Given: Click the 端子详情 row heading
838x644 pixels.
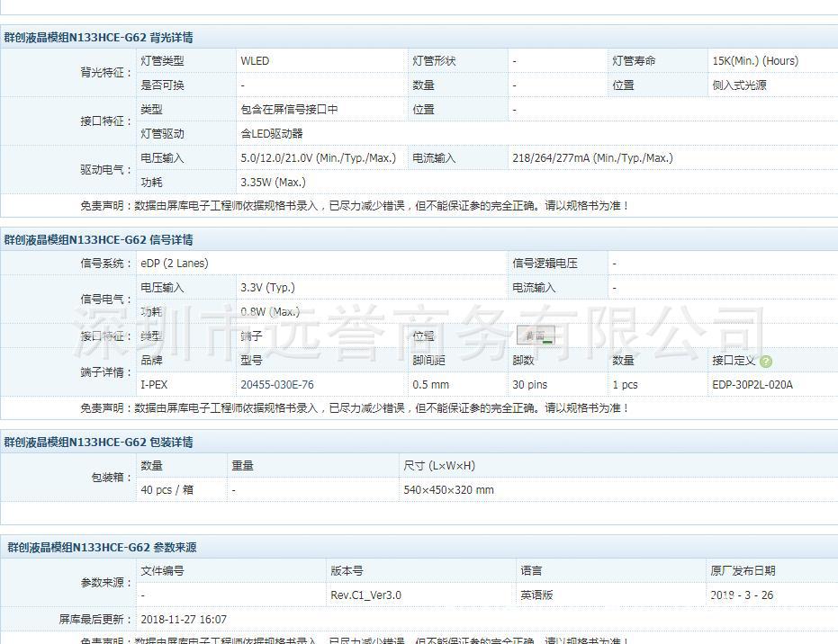Looking at the screenshot, I should 106,372.
